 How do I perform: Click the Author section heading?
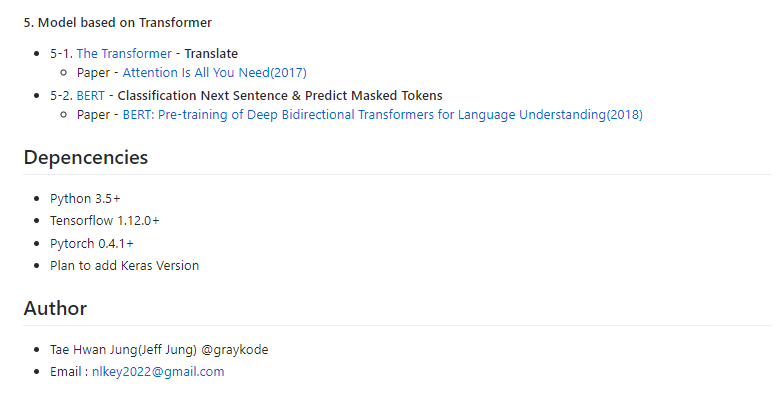click(x=55, y=309)
